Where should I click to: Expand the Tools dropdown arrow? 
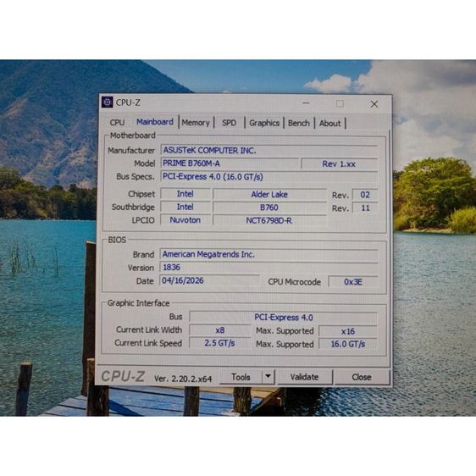(268, 376)
